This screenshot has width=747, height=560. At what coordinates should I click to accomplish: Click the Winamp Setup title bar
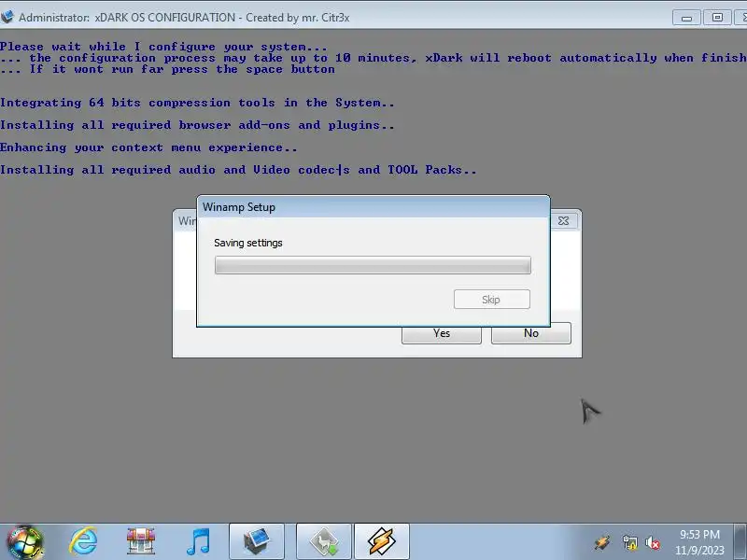pyautogui.click(x=373, y=207)
